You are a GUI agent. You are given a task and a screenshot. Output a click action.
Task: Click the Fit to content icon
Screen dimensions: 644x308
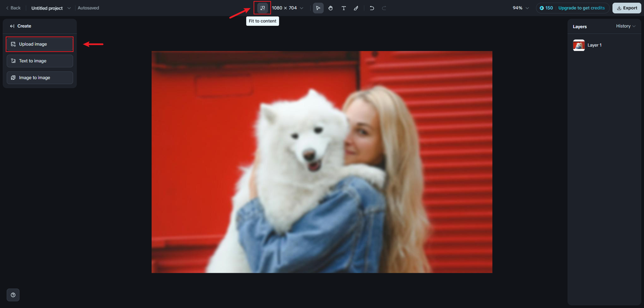pyautogui.click(x=262, y=8)
